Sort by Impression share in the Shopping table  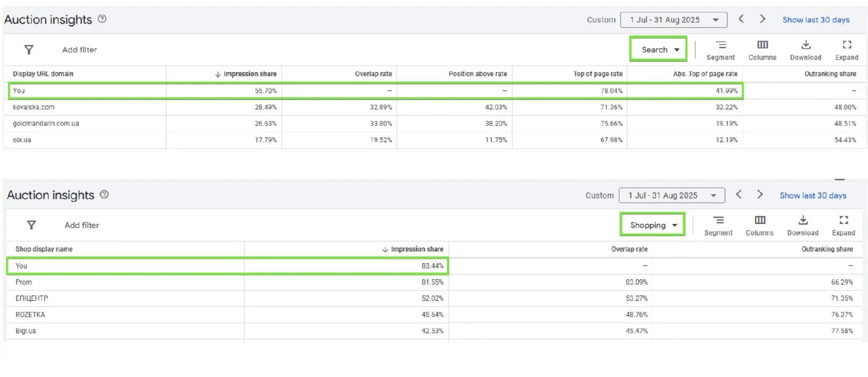pyautogui.click(x=413, y=249)
